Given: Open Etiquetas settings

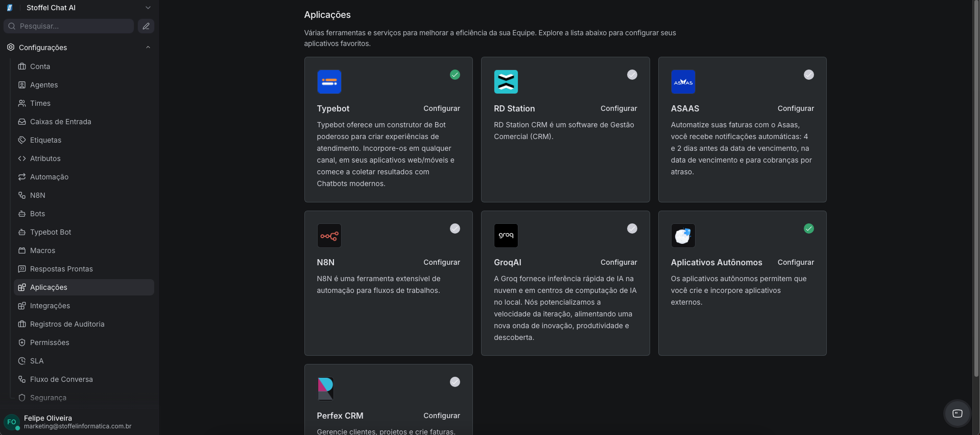Looking at the screenshot, I should tap(84, 140).
